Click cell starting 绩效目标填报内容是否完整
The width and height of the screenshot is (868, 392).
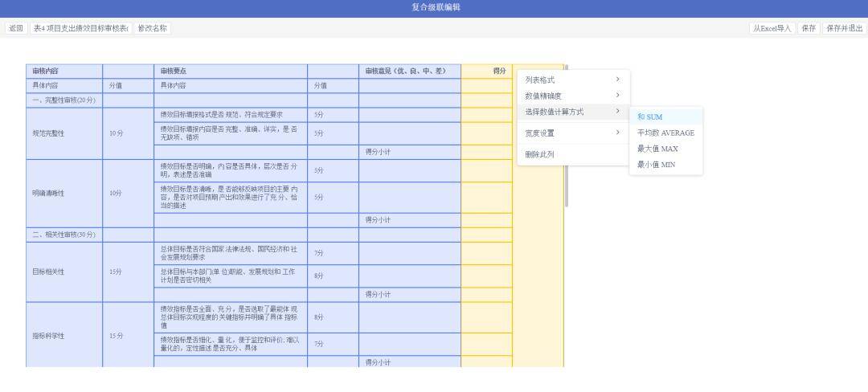click(x=231, y=133)
